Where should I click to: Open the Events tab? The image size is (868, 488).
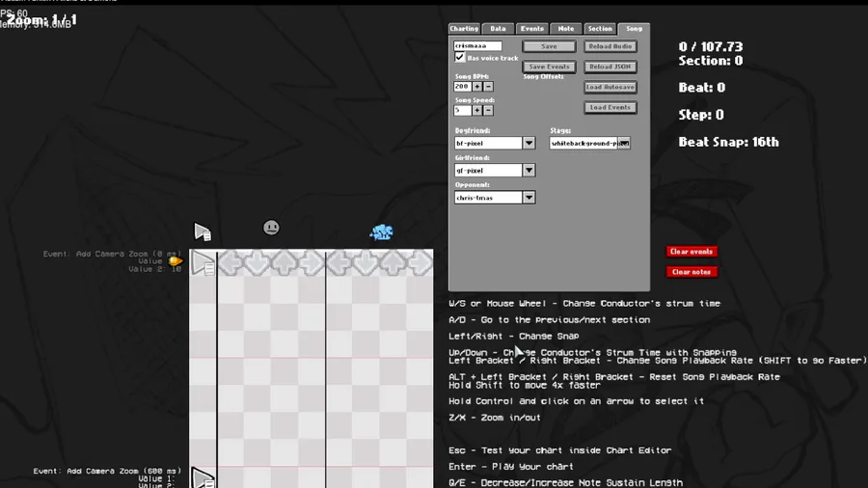pyautogui.click(x=532, y=29)
